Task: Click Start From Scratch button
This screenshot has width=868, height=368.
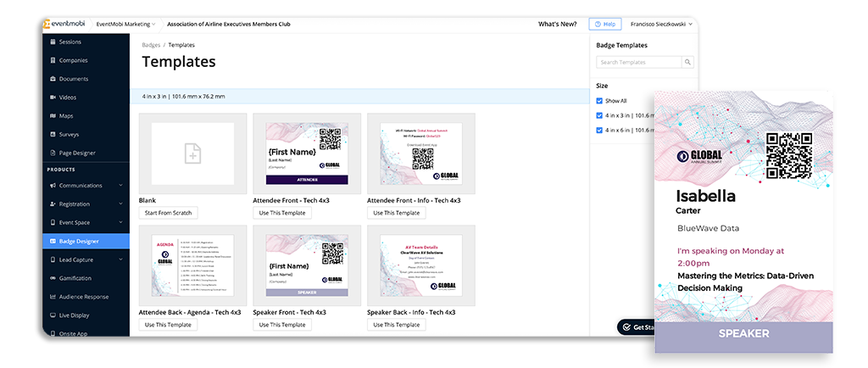Action: 169,213
